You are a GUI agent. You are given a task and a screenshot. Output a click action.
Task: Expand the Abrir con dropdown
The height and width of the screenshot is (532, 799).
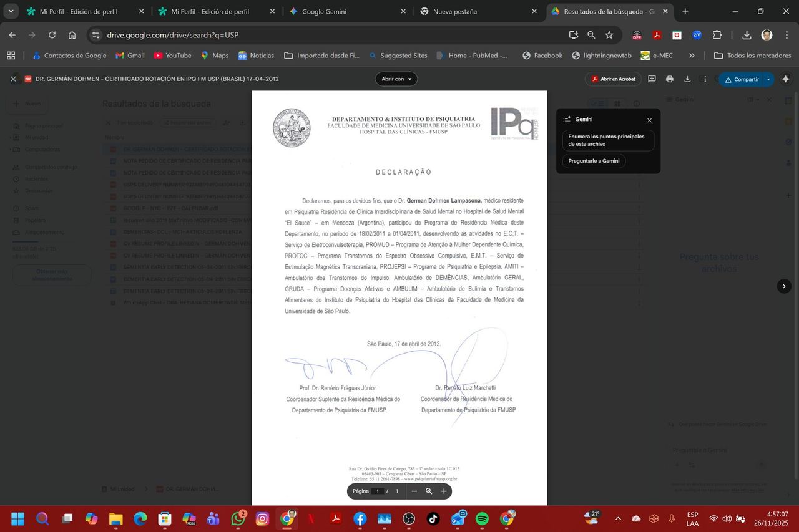(x=396, y=79)
